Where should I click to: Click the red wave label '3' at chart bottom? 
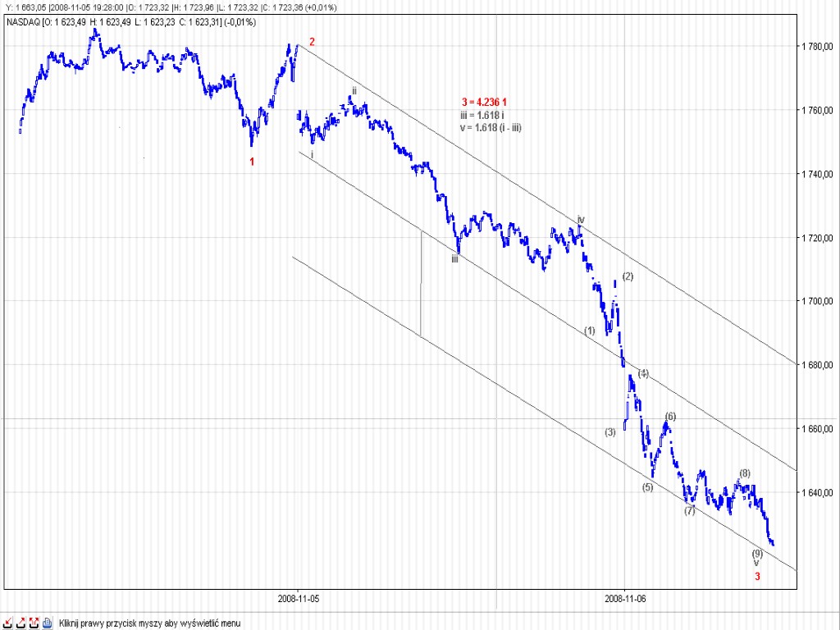(757, 577)
